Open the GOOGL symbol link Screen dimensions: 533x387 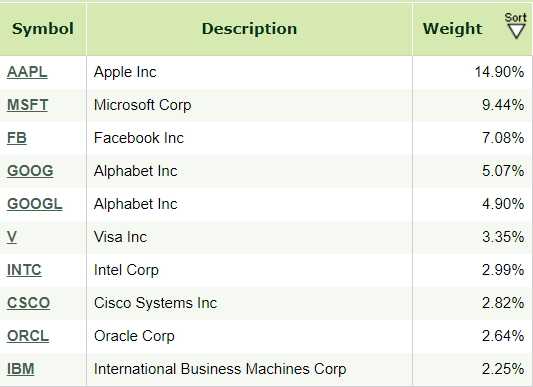[x=35, y=204]
